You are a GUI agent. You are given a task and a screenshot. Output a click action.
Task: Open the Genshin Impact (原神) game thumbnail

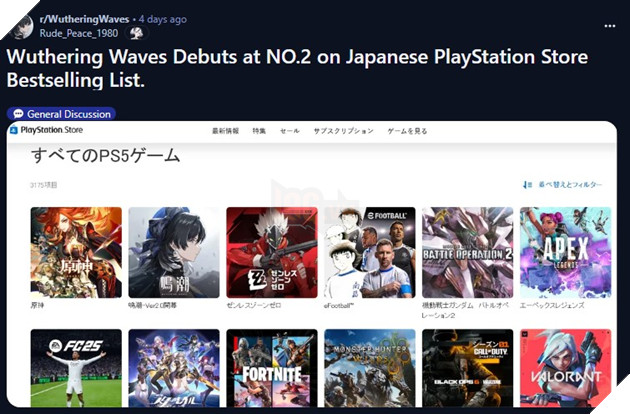tap(76, 252)
